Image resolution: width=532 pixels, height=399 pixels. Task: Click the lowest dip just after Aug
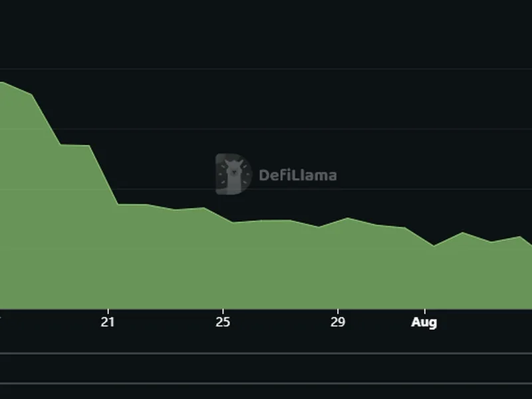point(434,245)
